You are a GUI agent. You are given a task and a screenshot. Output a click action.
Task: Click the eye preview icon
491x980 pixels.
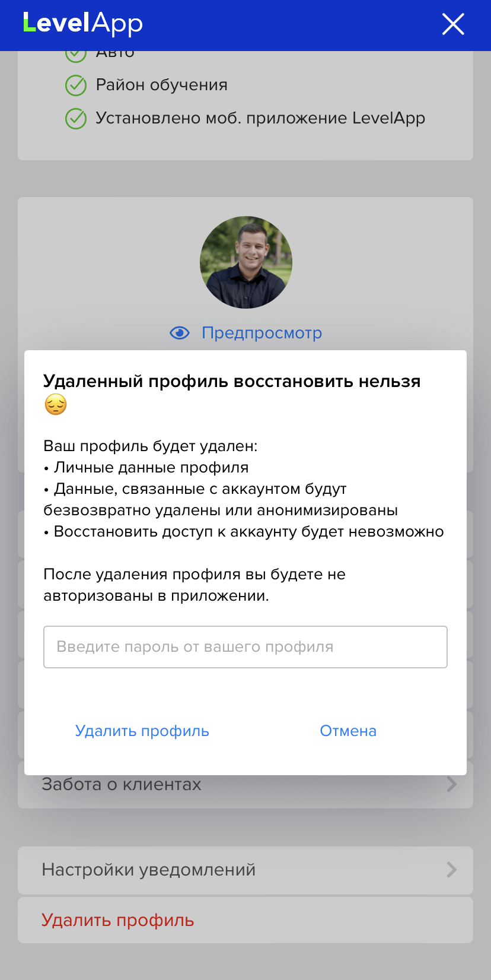click(180, 333)
